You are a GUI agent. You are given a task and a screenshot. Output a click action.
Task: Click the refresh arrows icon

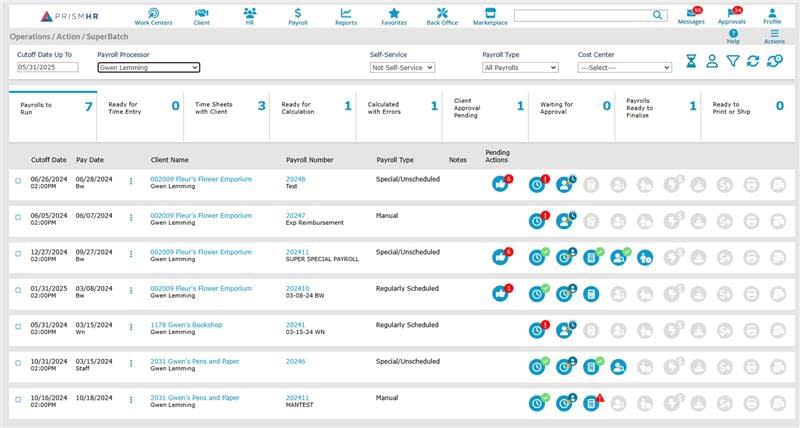[753, 61]
